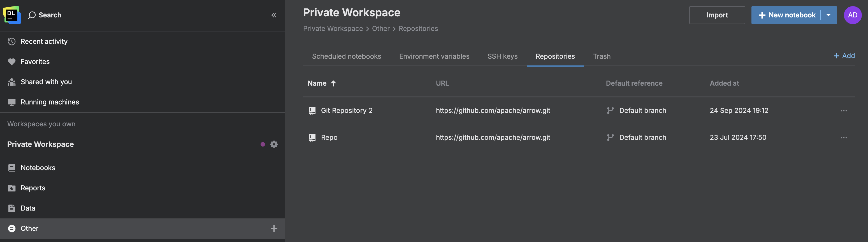Click the Search field in the sidebar
868x242 pixels.
tap(50, 15)
